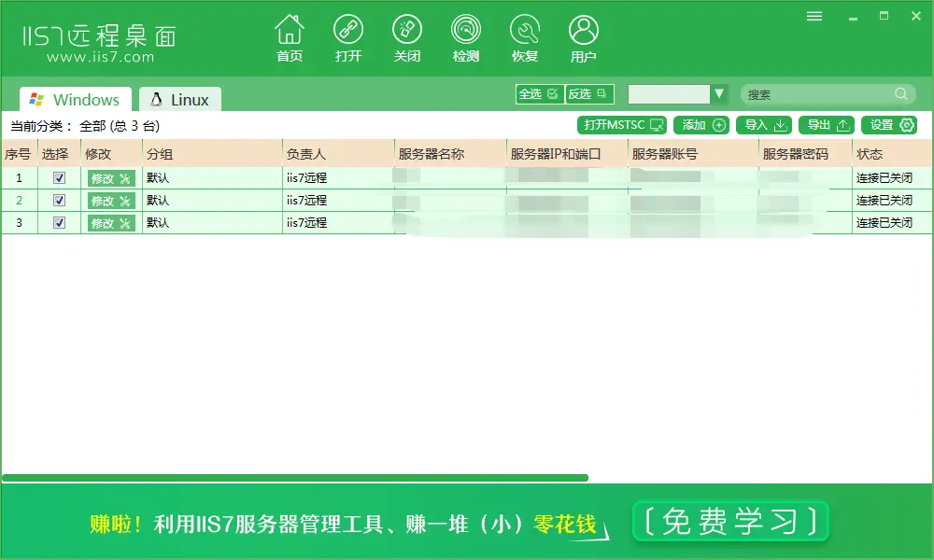Switch to the Windows tab
The height and width of the screenshot is (560, 934).
click(75, 99)
